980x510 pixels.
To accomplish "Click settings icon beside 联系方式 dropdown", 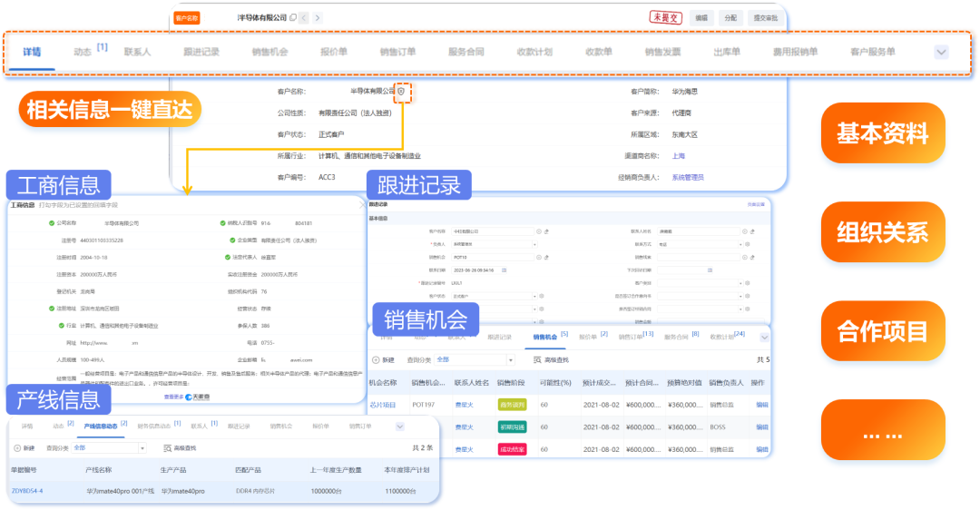I will click(748, 244).
